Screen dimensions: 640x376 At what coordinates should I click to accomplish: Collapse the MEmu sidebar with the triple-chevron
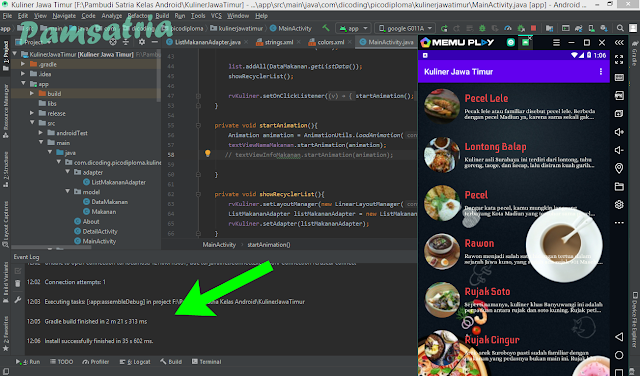tap(619, 42)
